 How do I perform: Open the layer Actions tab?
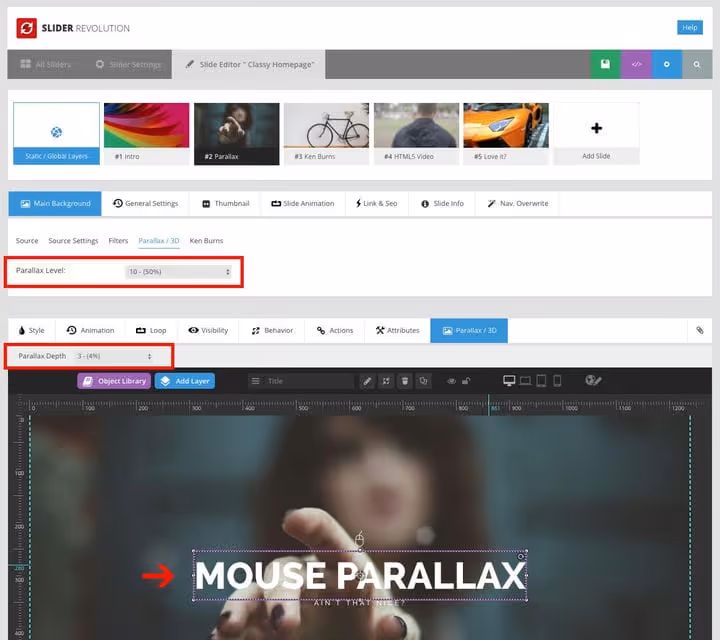[x=335, y=331]
